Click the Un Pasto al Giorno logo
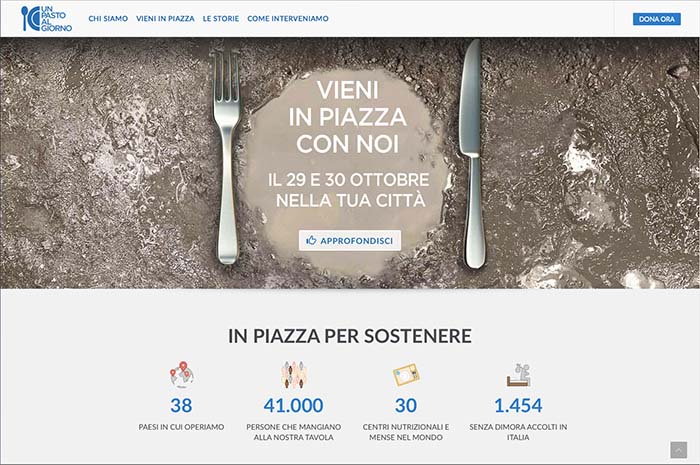This screenshot has width=700, height=465. (x=46, y=18)
